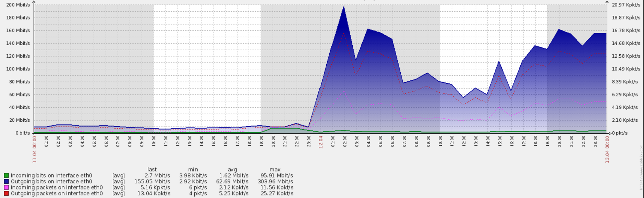Click the avg value '5.25 Kpkt/s'
644x198 pixels.
coord(234,194)
